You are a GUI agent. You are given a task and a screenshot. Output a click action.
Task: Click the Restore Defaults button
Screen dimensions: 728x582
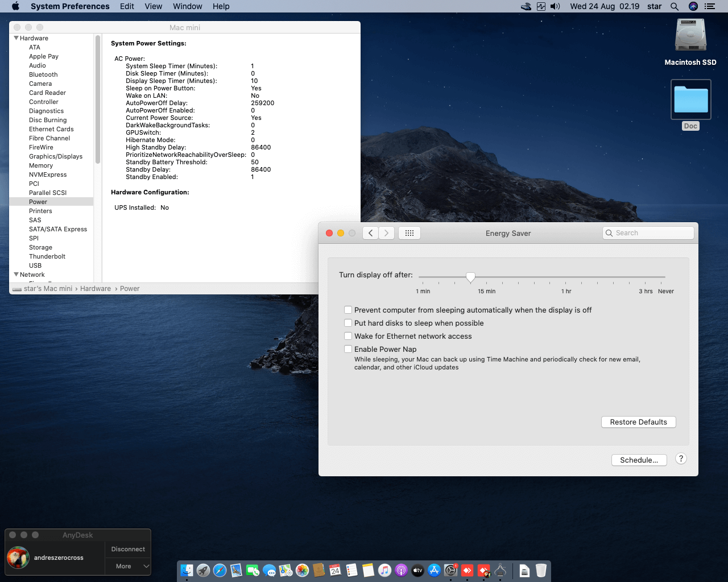click(638, 422)
